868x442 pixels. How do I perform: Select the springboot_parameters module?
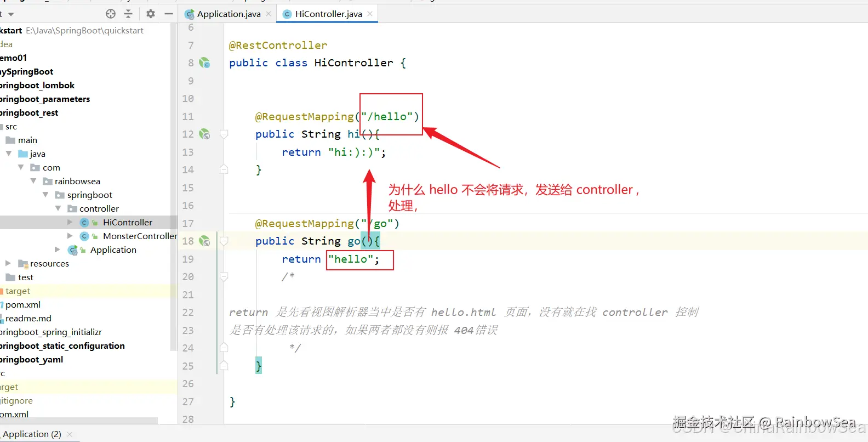[x=45, y=99]
